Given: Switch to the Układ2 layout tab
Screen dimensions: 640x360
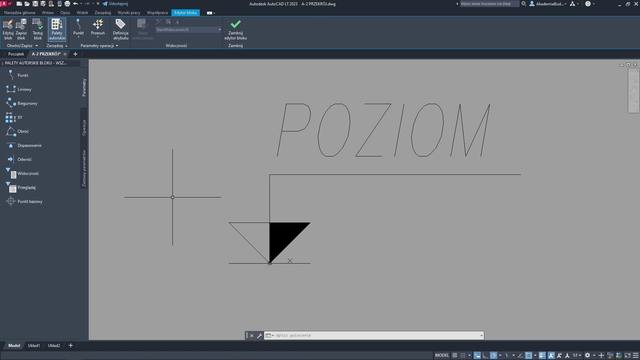Looking at the screenshot, I should pyautogui.click(x=54, y=346).
